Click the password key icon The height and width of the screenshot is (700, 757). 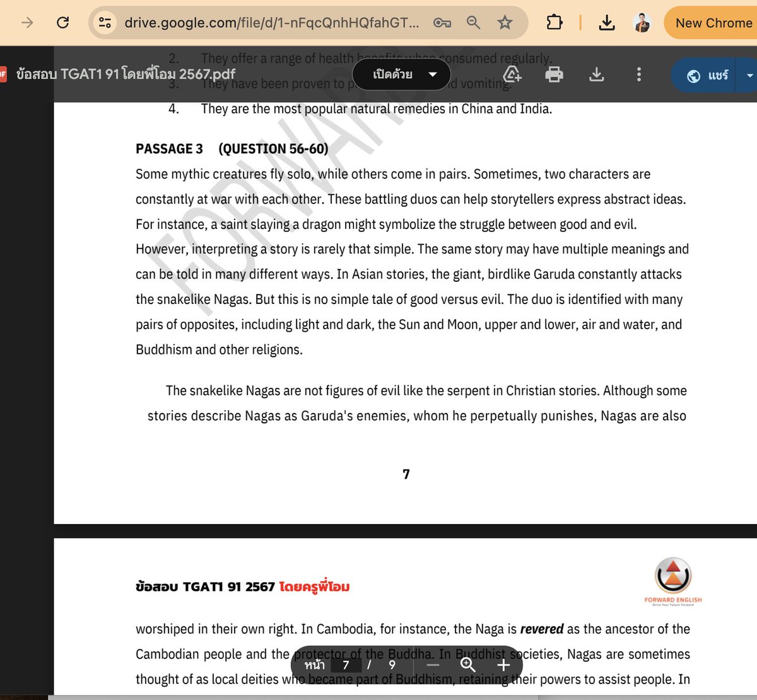click(442, 23)
